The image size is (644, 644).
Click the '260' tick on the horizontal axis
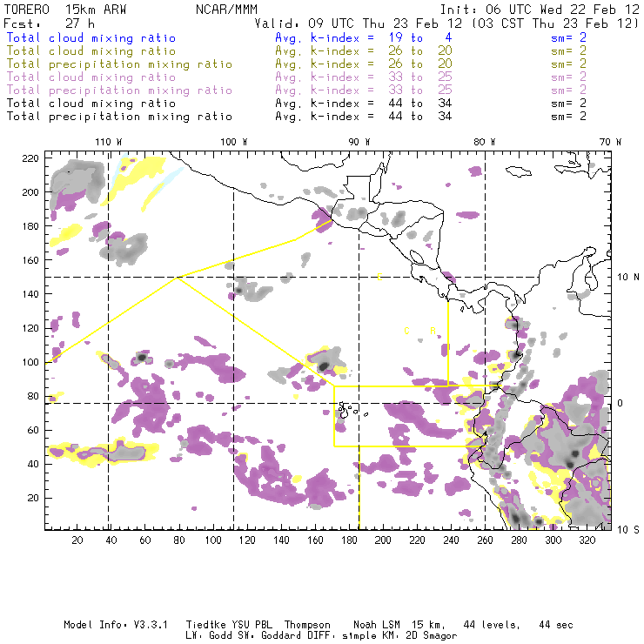pyautogui.click(x=485, y=540)
